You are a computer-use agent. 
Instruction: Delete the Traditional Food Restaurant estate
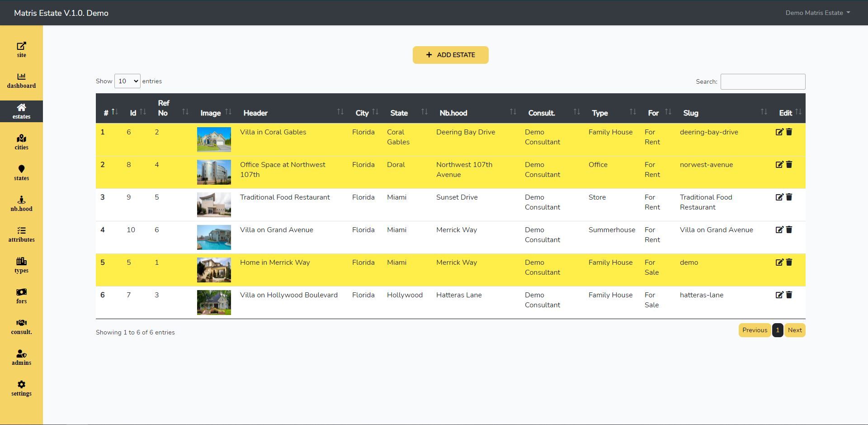click(x=789, y=197)
